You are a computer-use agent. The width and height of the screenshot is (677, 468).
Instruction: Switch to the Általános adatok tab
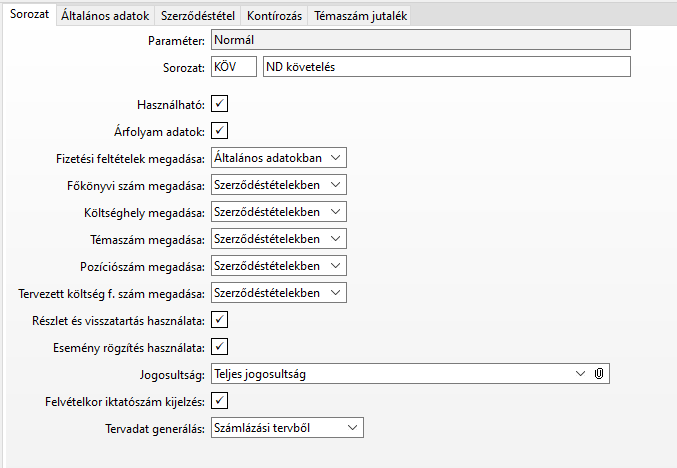(105, 16)
